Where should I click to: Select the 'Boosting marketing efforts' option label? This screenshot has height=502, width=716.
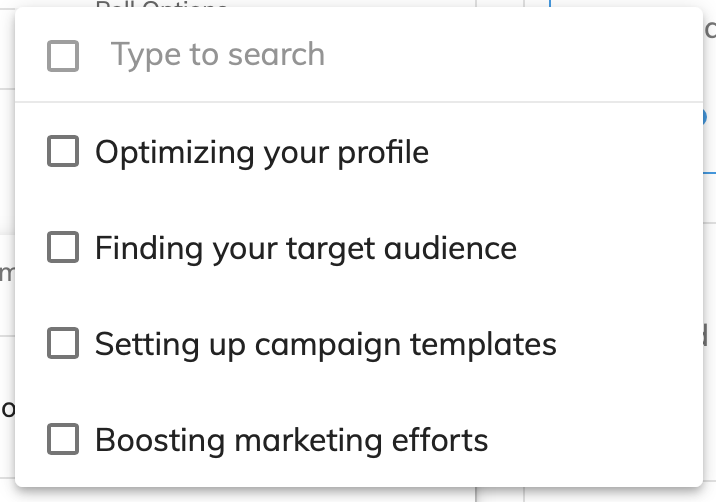tap(292, 439)
